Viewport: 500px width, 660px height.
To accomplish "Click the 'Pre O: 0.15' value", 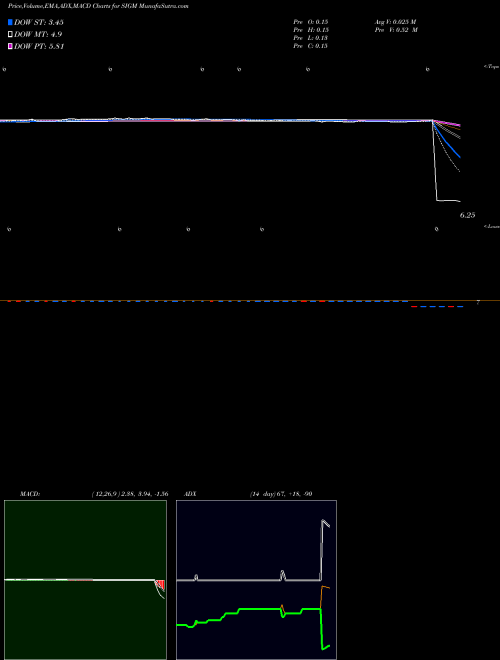I will coord(311,22).
